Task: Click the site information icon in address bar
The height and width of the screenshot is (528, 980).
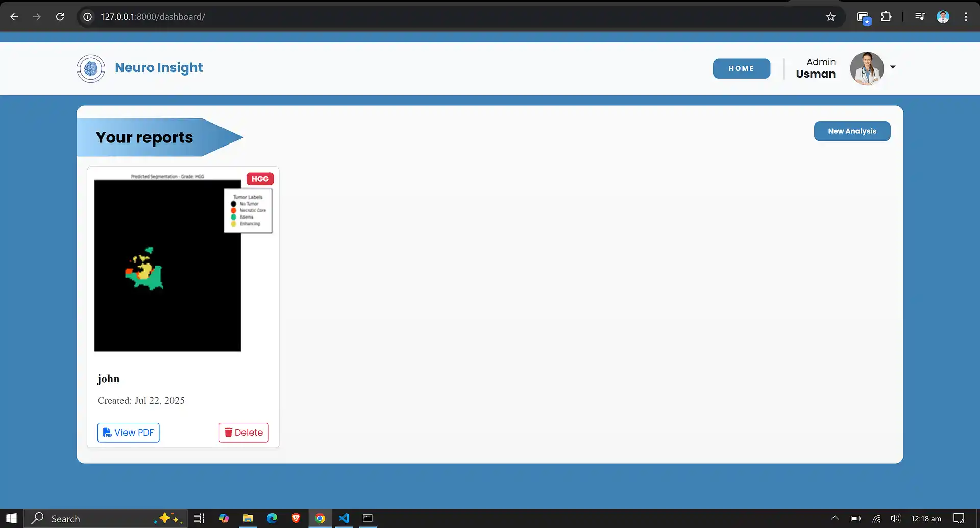Action: 87,16
